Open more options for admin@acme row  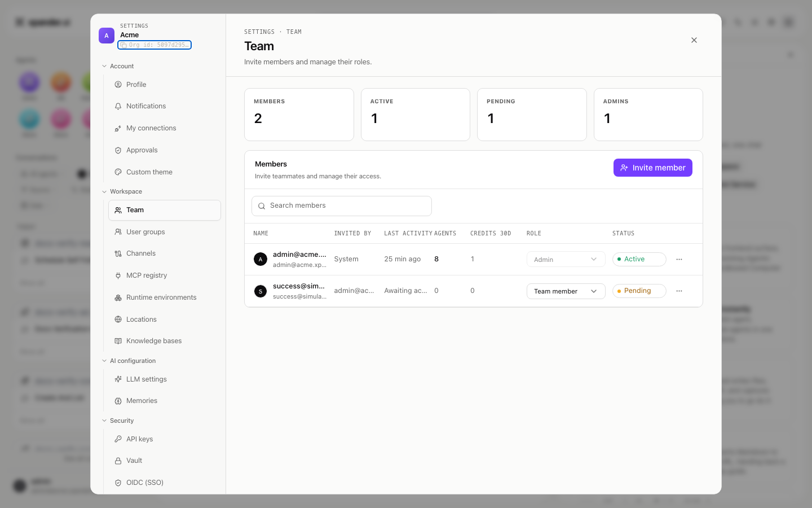(679, 259)
